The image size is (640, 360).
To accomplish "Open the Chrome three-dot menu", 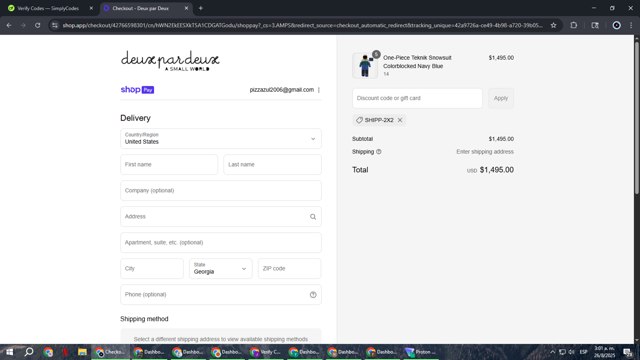I will (631, 25).
